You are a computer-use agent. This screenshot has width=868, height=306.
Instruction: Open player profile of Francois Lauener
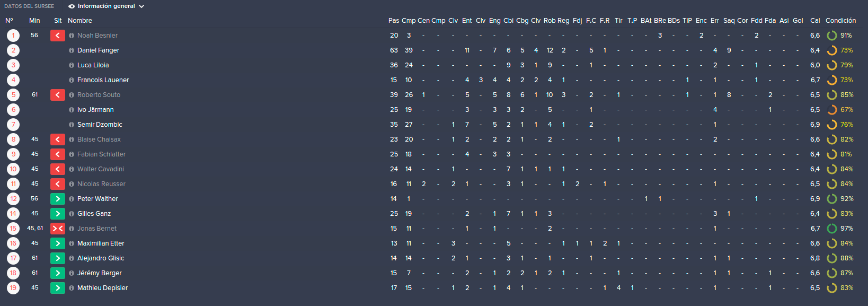[103, 80]
